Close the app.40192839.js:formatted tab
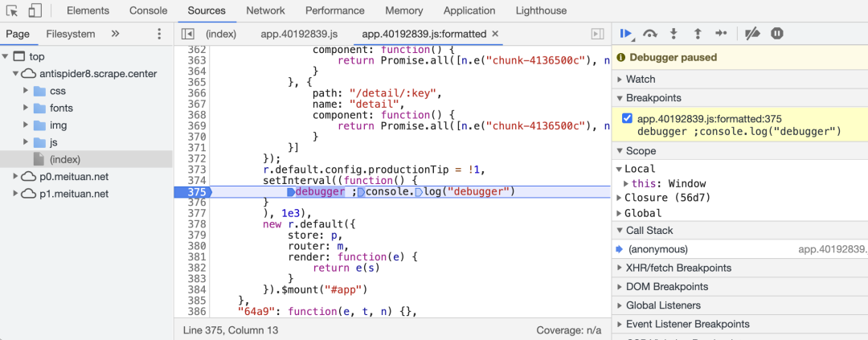This screenshot has width=868, height=340. click(x=495, y=34)
